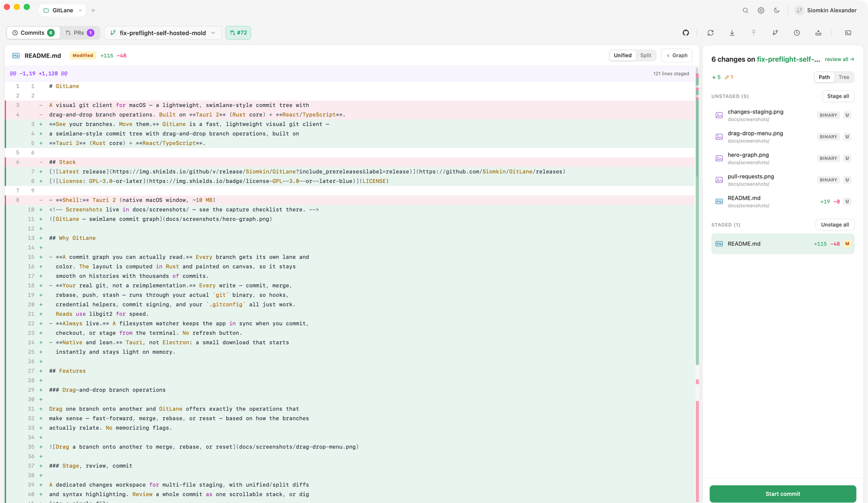Image resolution: width=868 pixels, height=503 pixels.
Task: Click the '6 changes on fix-preflight-self-...' heading
Action: (765, 59)
